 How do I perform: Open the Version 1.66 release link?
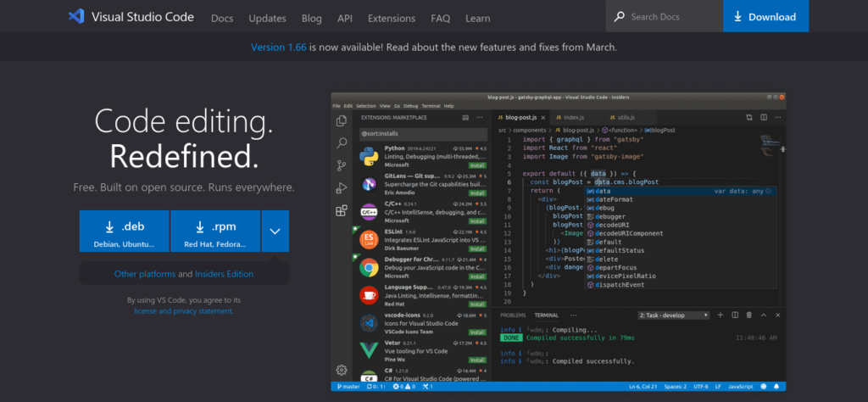click(x=279, y=47)
